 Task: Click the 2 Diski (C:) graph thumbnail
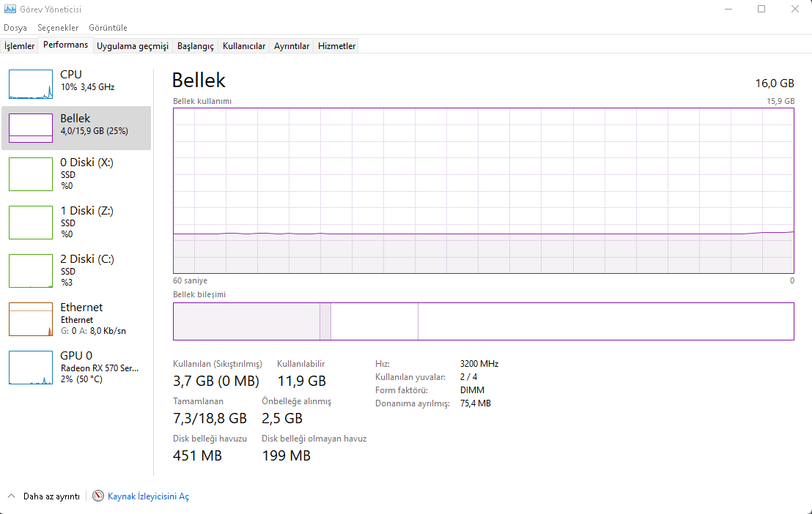pyautogui.click(x=31, y=271)
